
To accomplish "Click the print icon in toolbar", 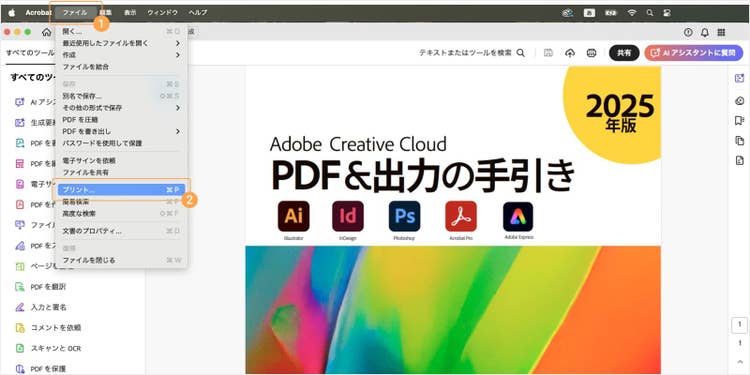I will [x=591, y=53].
